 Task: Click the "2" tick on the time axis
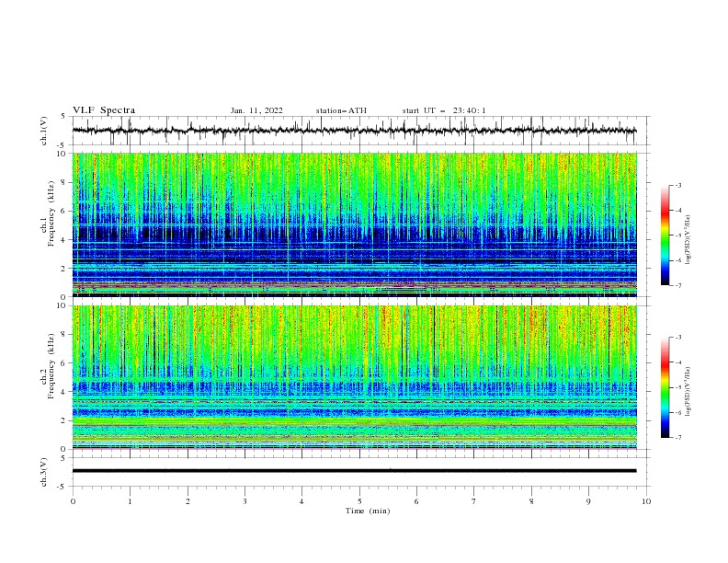(188, 501)
